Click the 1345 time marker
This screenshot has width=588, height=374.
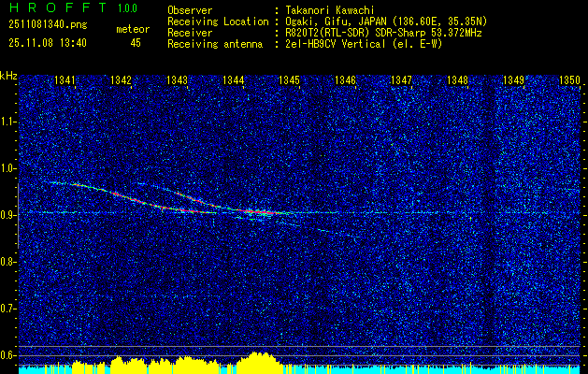(289, 80)
